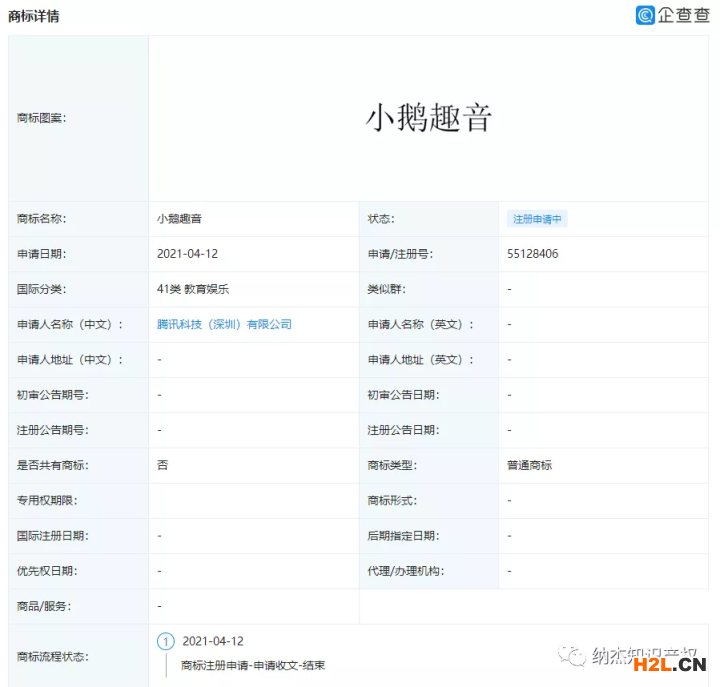Click the 初审公告期号 label
The width and height of the screenshot is (720, 687).
tap(52, 395)
